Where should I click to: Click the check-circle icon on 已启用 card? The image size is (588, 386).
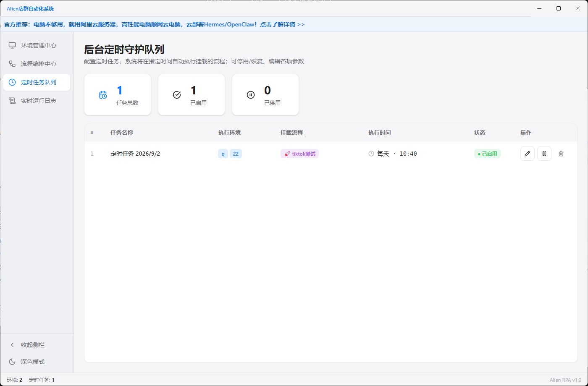coord(177,95)
